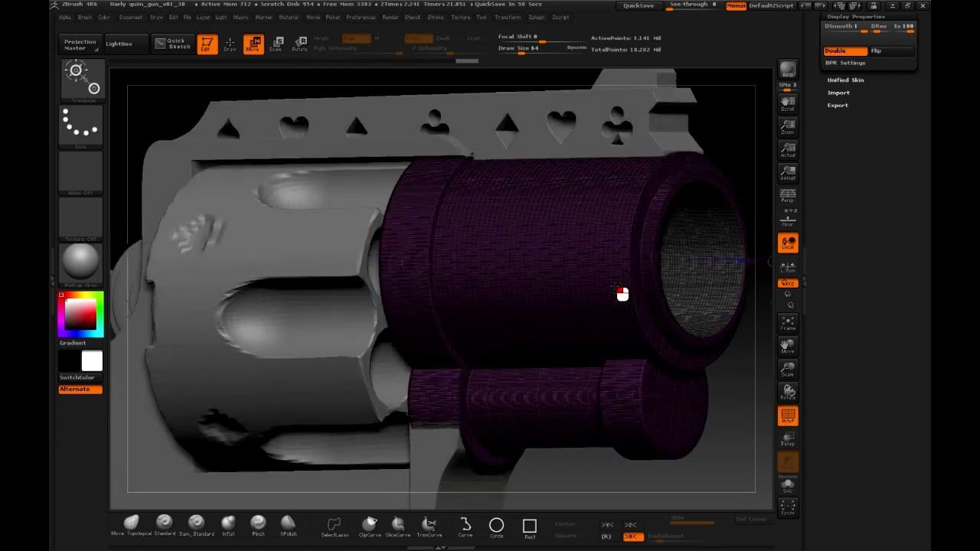Toggle Transp transparency mode
The height and width of the screenshot is (551, 980).
coord(788,439)
